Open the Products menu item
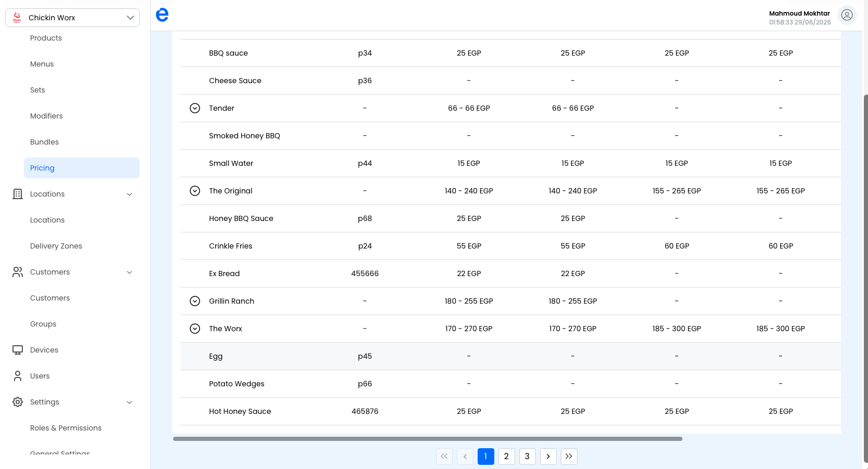This screenshot has width=868, height=469. 46,38
